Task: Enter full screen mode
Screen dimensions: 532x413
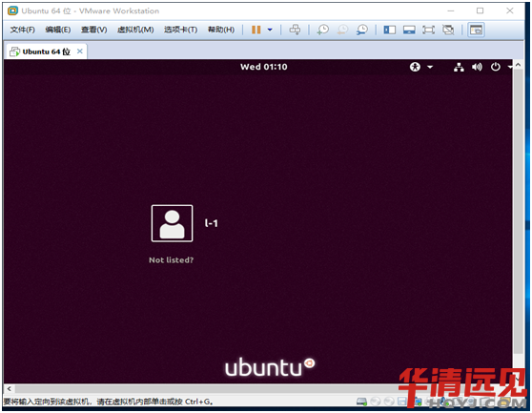Action: click(428, 30)
